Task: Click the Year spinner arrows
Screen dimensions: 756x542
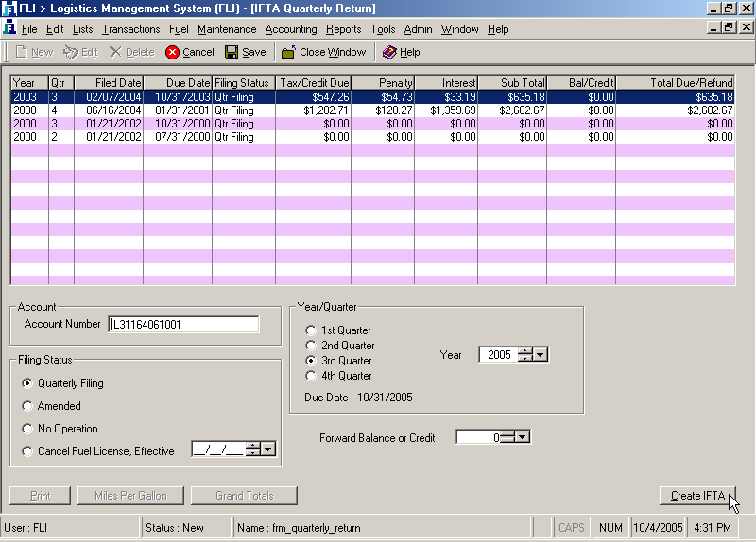Action: (525, 355)
